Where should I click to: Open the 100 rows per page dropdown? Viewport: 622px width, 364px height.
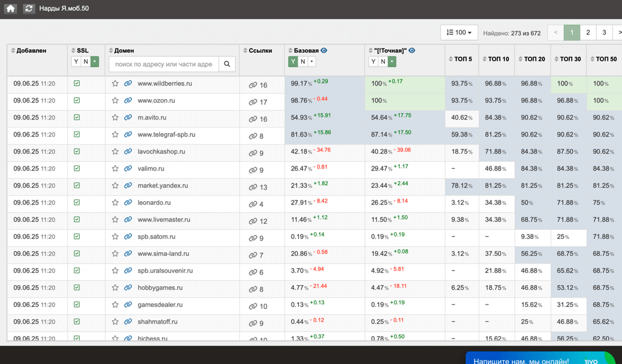tap(459, 33)
